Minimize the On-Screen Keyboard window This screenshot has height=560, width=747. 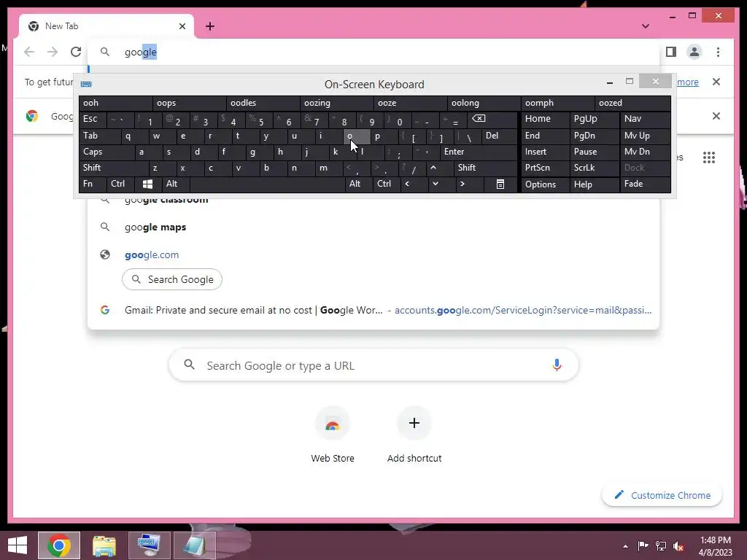[x=609, y=82]
